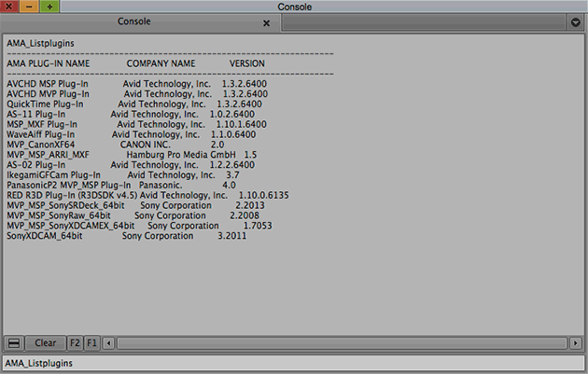Click the CANON INC. company text

click(x=145, y=145)
